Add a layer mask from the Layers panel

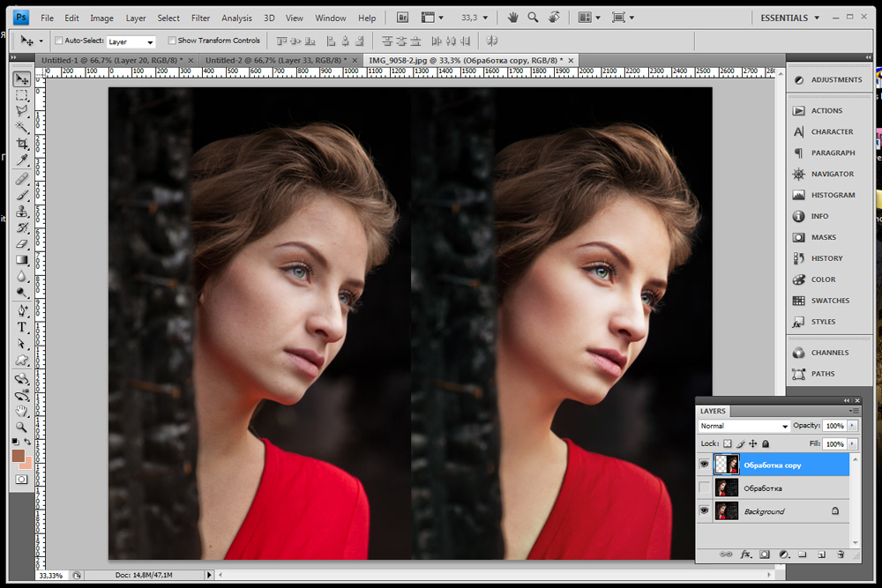click(764, 555)
